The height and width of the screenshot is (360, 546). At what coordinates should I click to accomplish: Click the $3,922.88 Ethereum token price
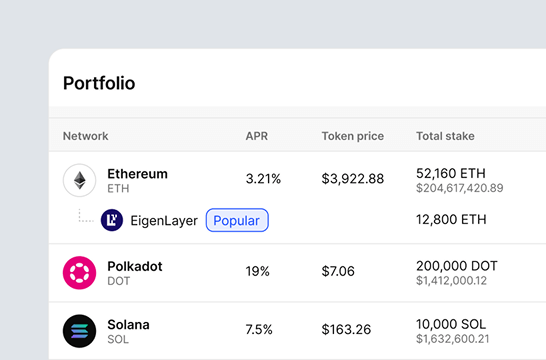[353, 179]
